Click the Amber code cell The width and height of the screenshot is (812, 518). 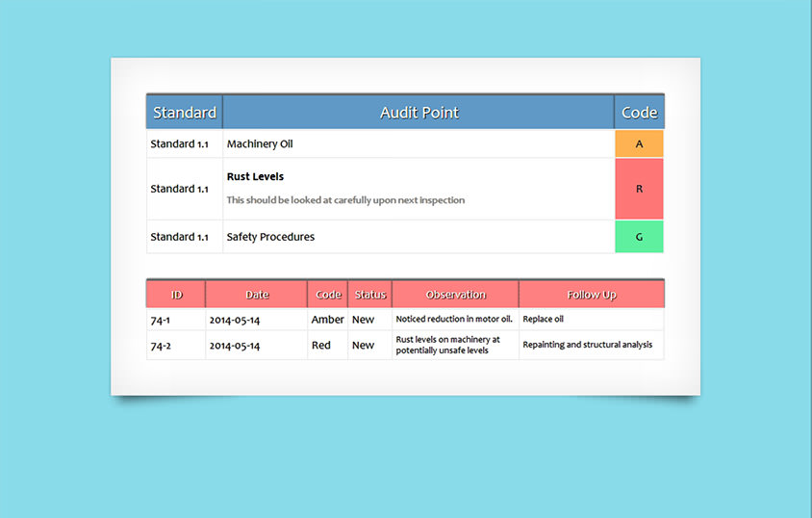[327, 320]
